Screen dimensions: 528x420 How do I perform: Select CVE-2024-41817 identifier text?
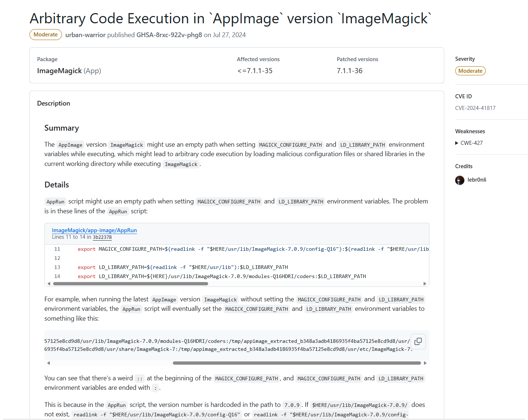(475, 108)
